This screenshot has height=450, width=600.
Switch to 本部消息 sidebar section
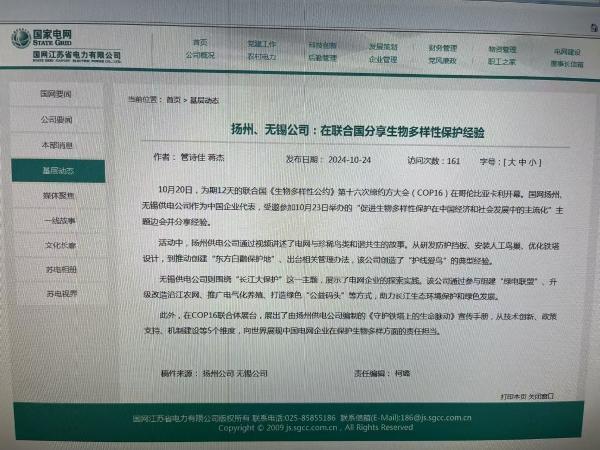57,144
